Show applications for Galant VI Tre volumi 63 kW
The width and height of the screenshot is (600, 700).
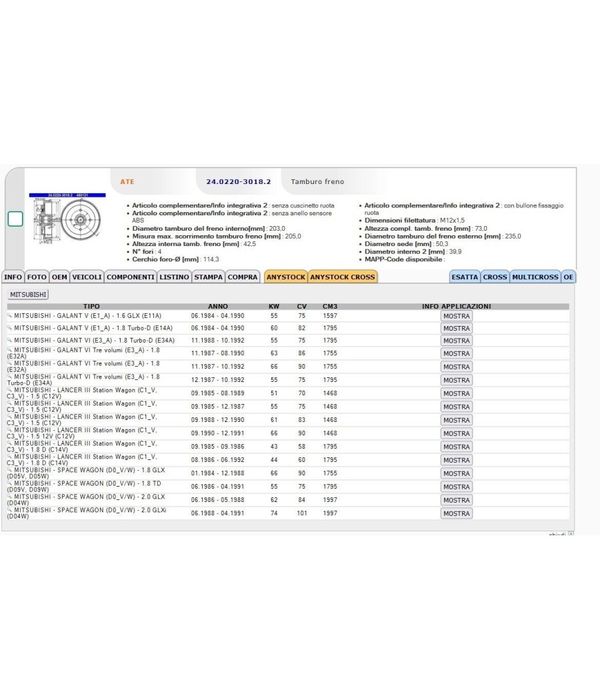(x=456, y=353)
